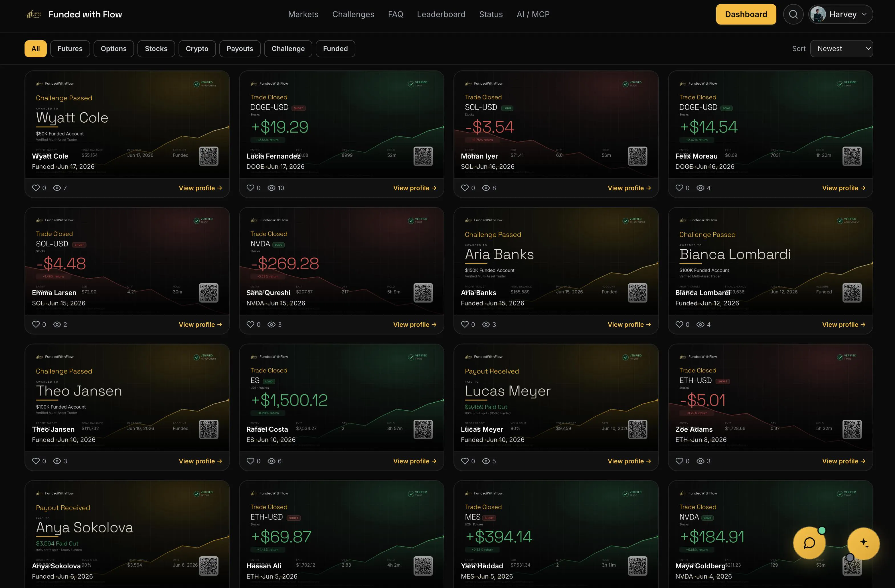Click the yellow Dashboard button
Viewport: 895px width, 588px height.
pyautogui.click(x=746, y=14)
